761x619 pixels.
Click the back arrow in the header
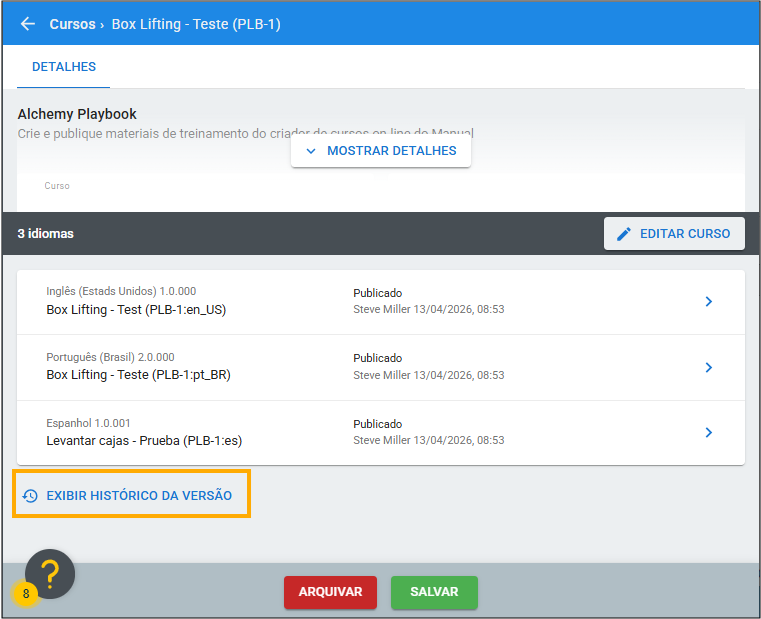coord(28,24)
